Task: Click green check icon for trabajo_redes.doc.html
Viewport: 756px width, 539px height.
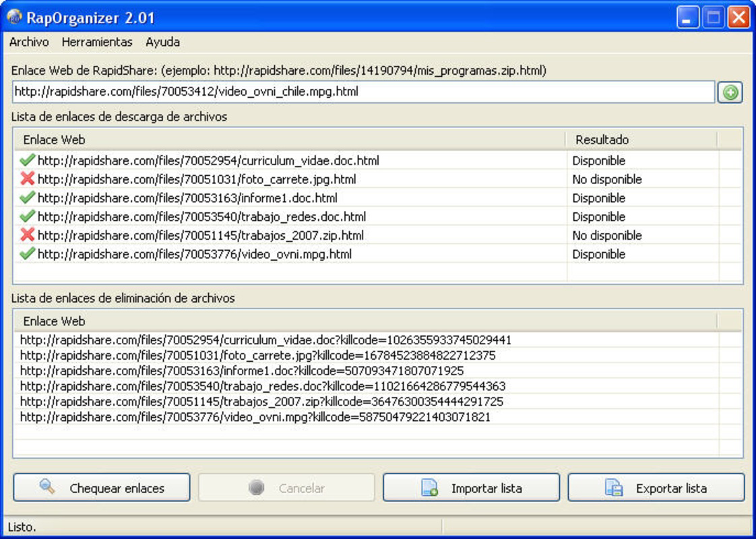Action: (x=28, y=216)
